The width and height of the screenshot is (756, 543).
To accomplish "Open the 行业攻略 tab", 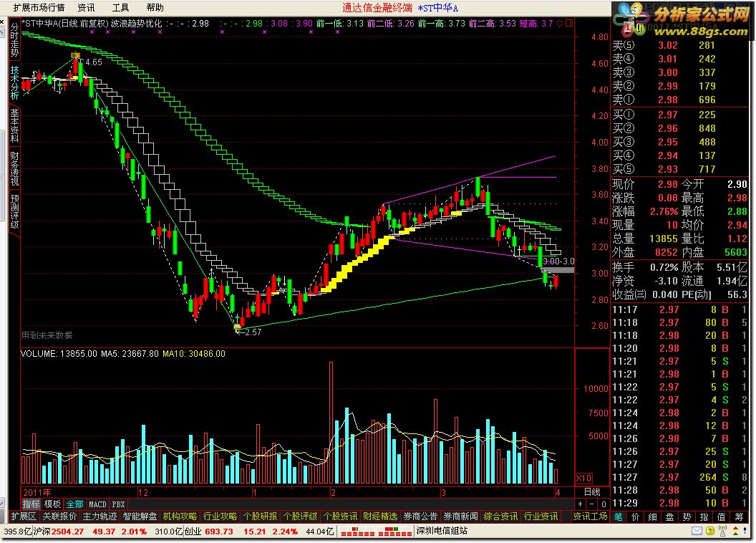I will pos(220,516).
